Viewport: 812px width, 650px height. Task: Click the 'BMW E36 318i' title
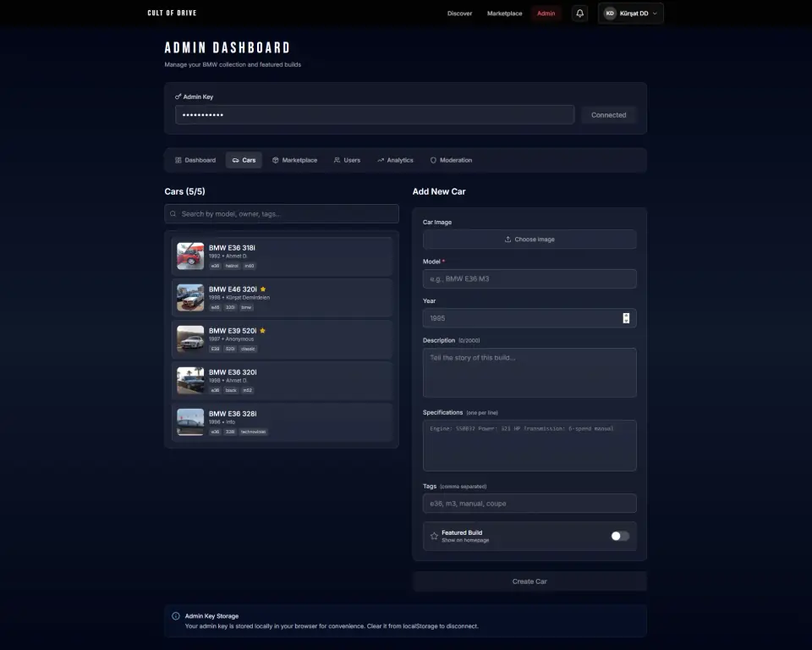click(232, 248)
